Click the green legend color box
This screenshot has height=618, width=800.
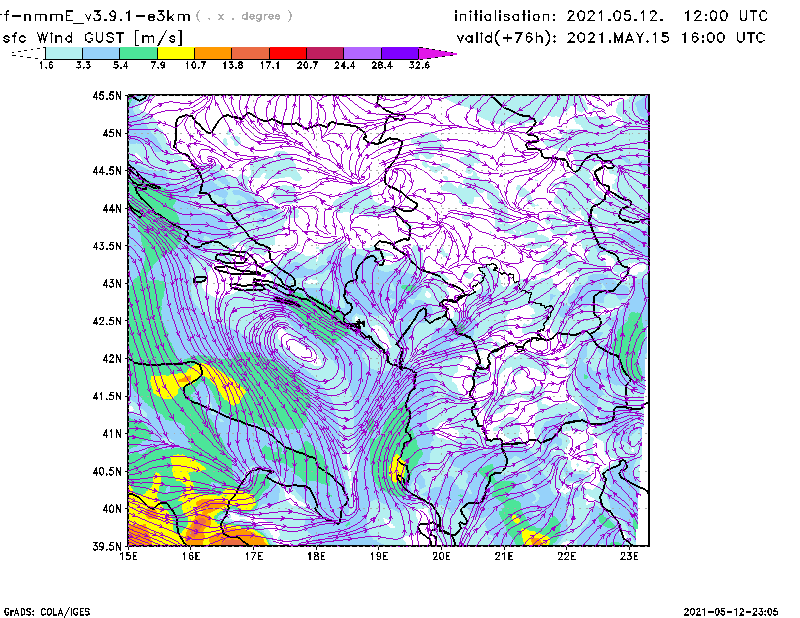pyautogui.click(x=138, y=53)
